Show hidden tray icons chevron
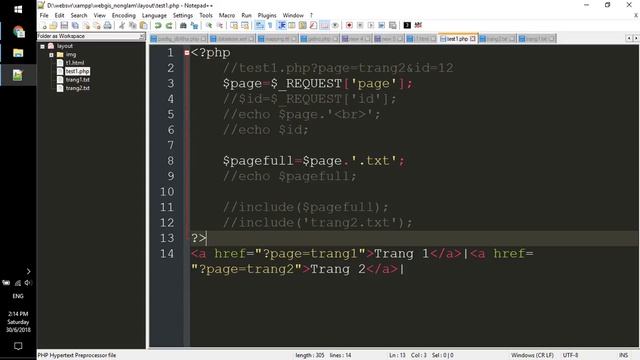Image resolution: width=640 pixels, height=360 pixels. click(x=28, y=271)
